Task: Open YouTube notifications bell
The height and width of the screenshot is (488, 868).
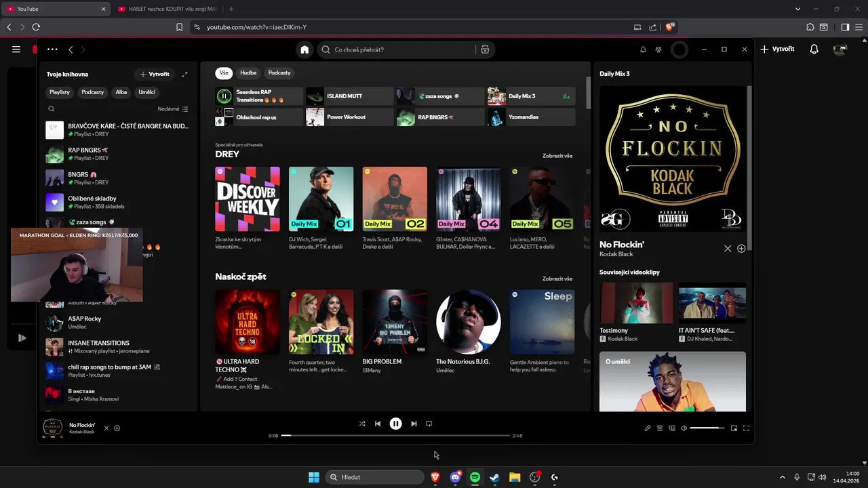Action: click(814, 49)
